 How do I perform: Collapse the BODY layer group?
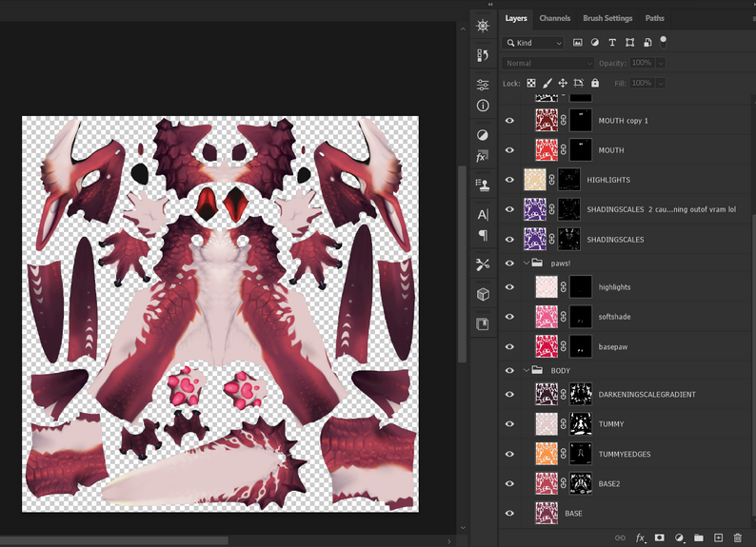point(526,370)
